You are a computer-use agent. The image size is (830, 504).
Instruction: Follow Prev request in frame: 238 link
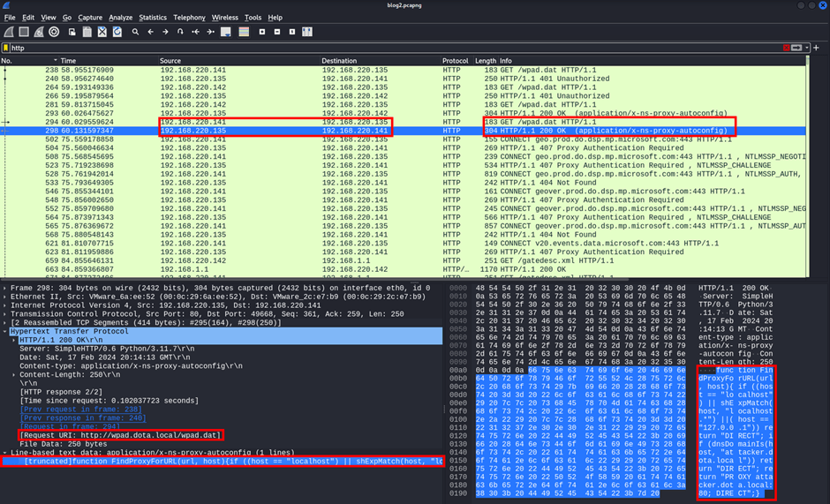[80, 410]
